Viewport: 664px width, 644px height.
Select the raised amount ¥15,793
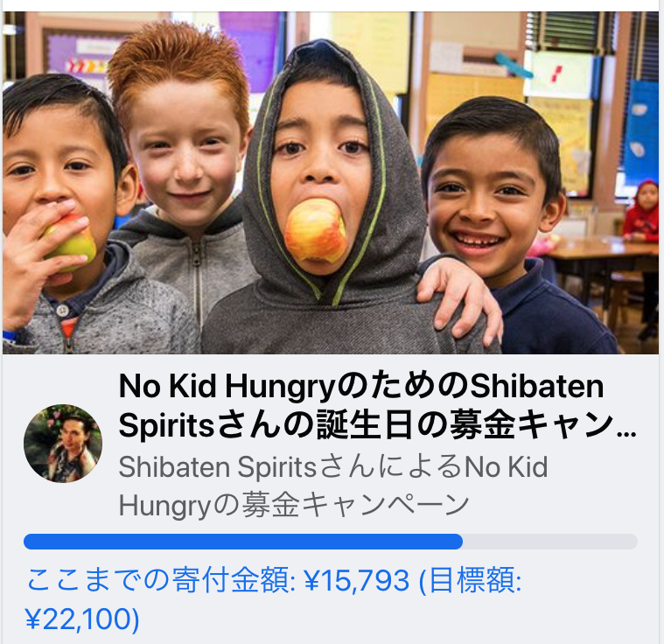point(357,579)
